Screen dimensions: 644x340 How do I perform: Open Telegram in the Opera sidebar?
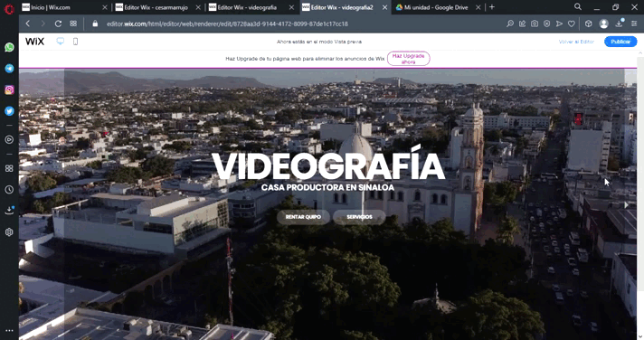[9, 69]
